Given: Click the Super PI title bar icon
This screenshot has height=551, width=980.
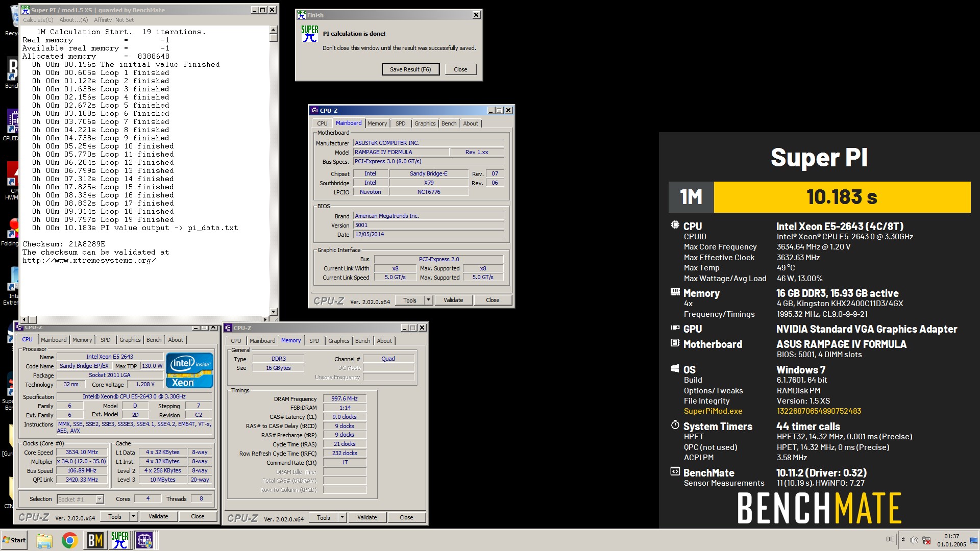Looking at the screenshot, I should click(x=26, y=10).
